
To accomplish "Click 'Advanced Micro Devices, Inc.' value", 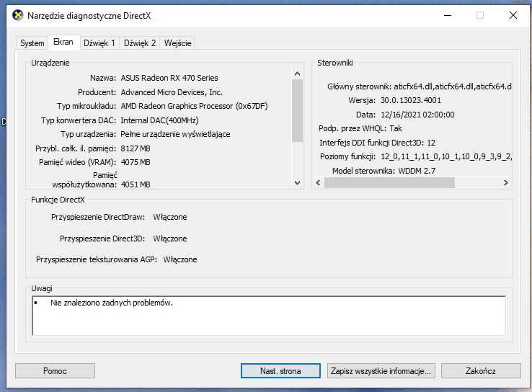I will 172,92.
